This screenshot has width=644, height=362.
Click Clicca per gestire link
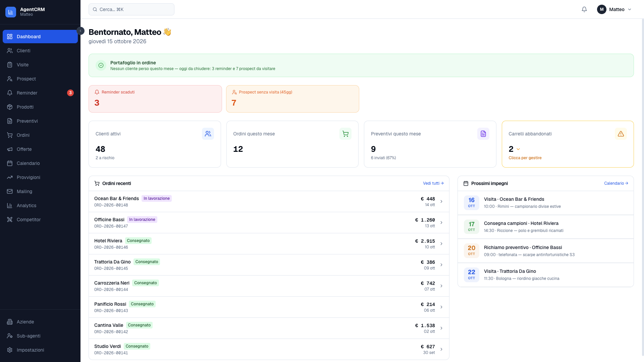pyautogui.click(x=525, y=158)
